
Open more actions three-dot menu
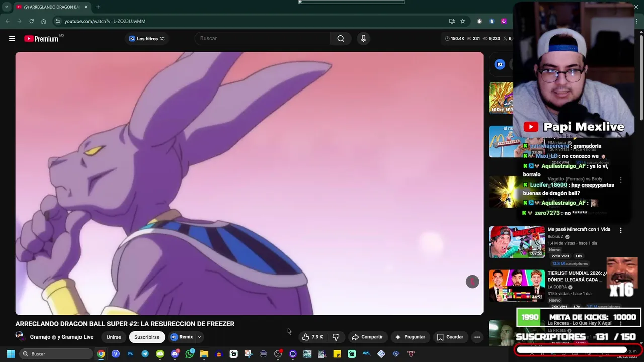(x=477, y=337)
